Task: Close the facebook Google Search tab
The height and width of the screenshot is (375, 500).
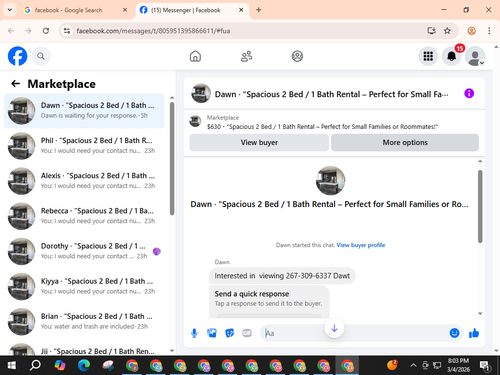Action: (x=125, y=10)
